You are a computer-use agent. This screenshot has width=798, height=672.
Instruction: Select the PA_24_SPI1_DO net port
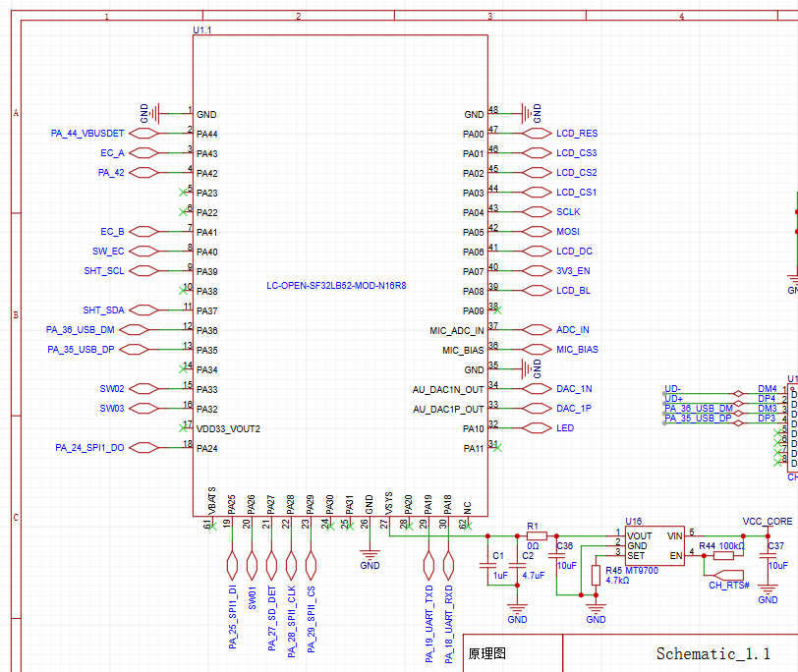[143, 448]
